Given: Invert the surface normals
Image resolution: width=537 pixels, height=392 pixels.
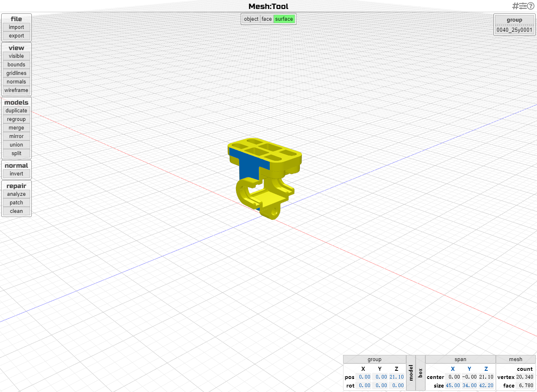Looking at the screenshot, I should (x=16, y=173).
